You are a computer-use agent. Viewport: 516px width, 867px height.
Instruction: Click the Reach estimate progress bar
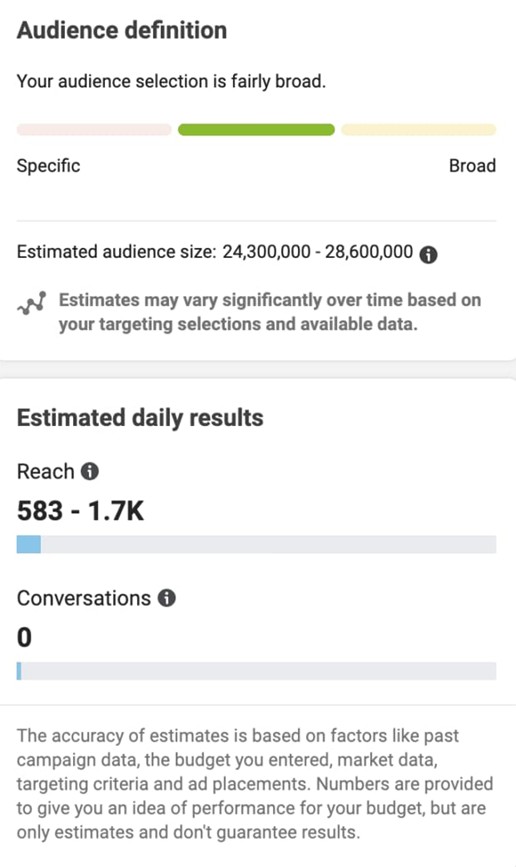pyautogui.click(x=257, y=544)
